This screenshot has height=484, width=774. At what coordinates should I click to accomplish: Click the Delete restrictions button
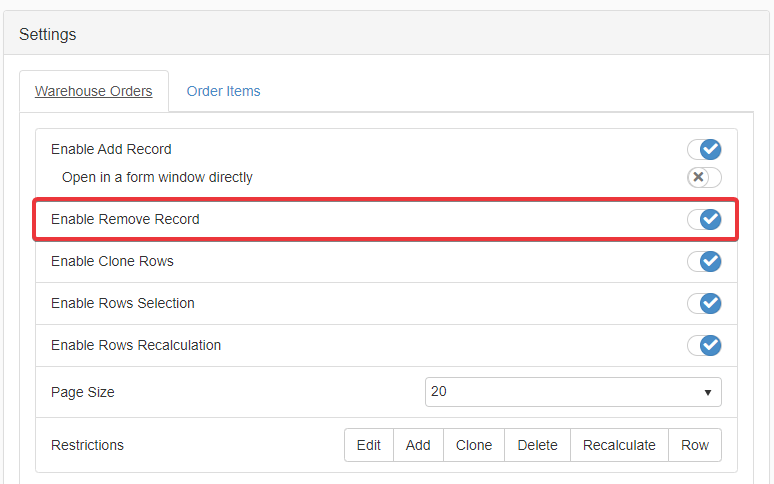pos(537,445)
